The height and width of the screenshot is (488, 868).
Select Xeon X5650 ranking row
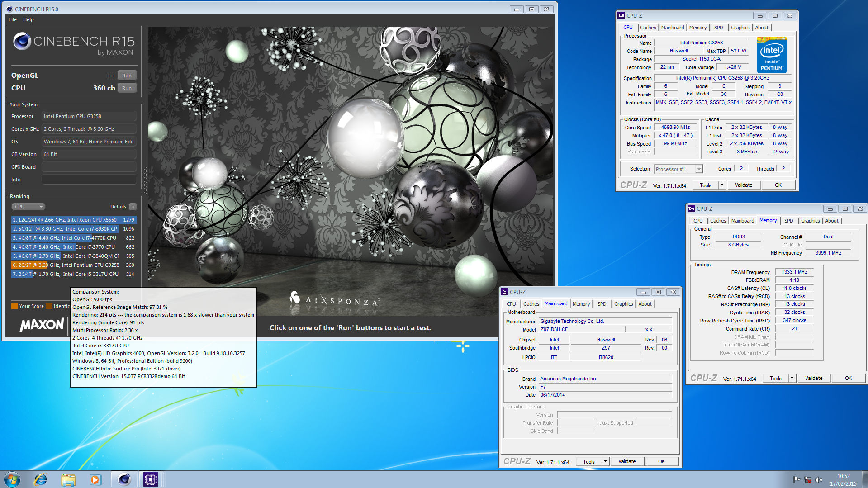[74, 220]
